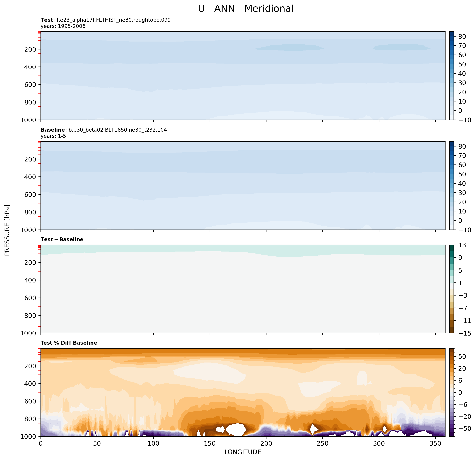Click the "400" pressure tick on the Test − Baseline panel
Screen dimensions: 476x460
click(30, 280)
